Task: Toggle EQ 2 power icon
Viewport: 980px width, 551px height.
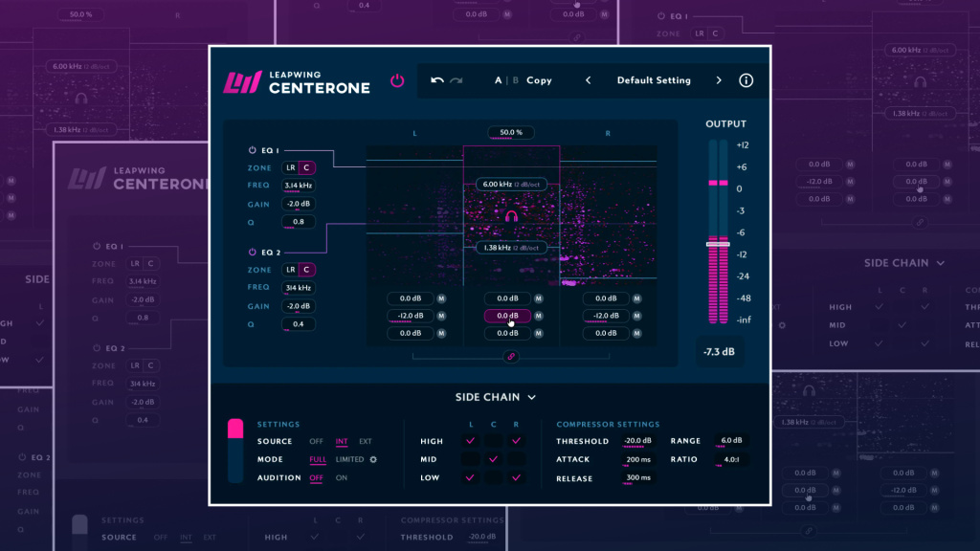Action: pos(253,252)
